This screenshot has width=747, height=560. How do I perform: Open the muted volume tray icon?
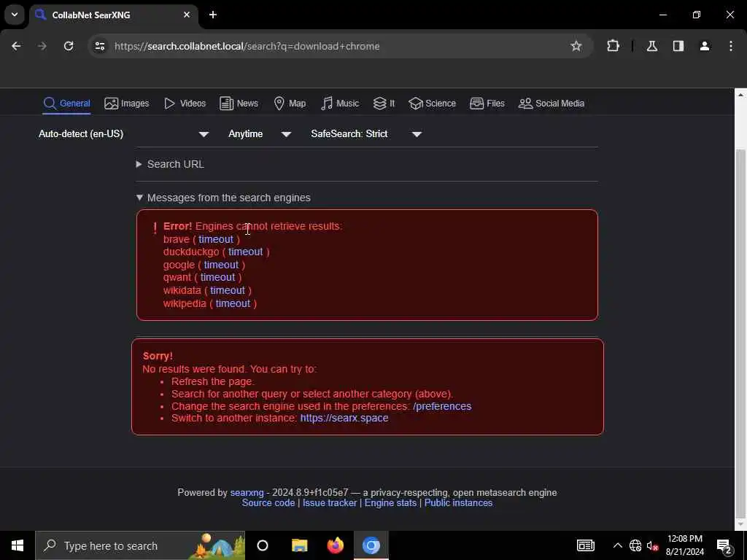coord(652,545)
